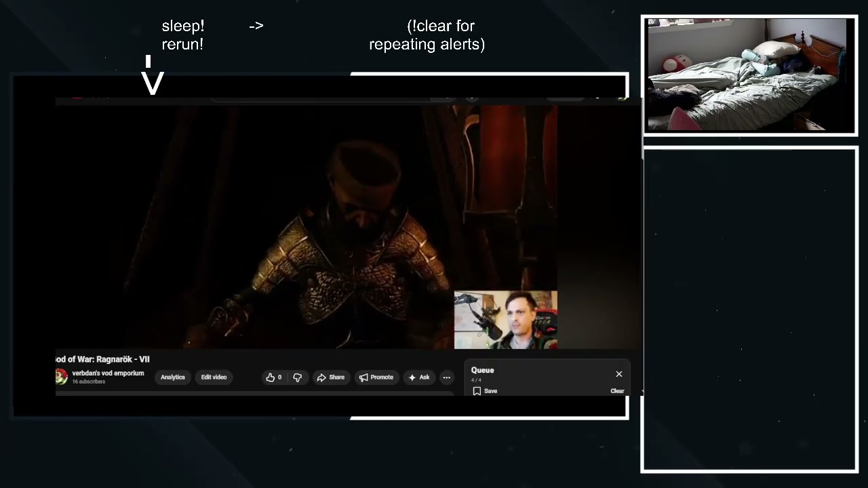Click the '16 subscribers' text

89,382
